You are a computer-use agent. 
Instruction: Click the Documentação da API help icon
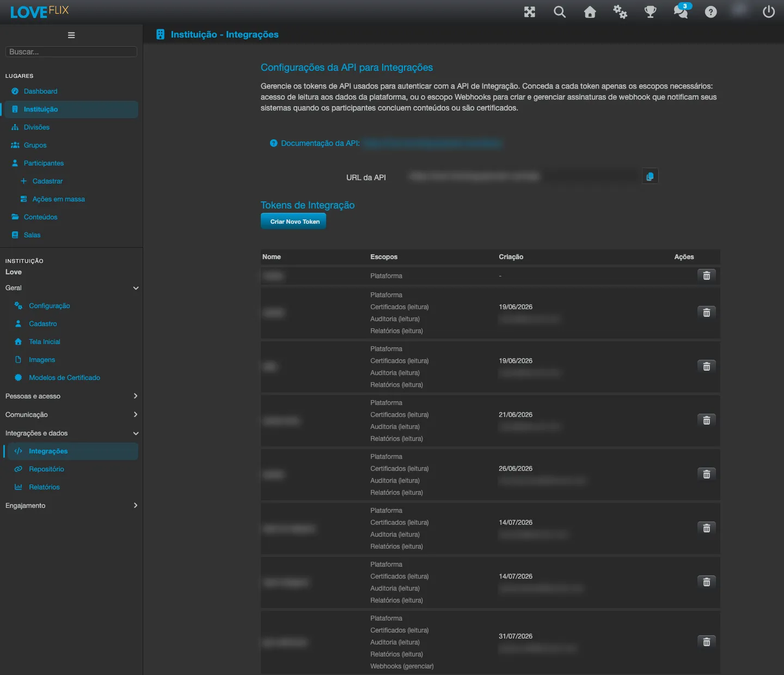(274, 143)
